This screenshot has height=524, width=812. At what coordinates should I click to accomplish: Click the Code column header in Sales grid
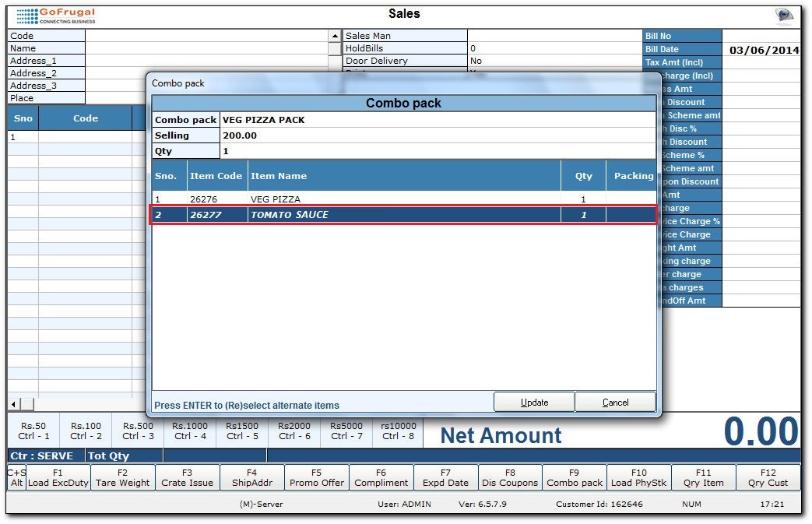[x=86, y=118]
